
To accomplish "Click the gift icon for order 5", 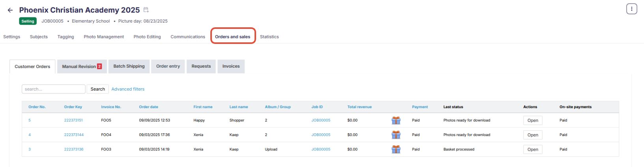I will [x=396, y=120].
